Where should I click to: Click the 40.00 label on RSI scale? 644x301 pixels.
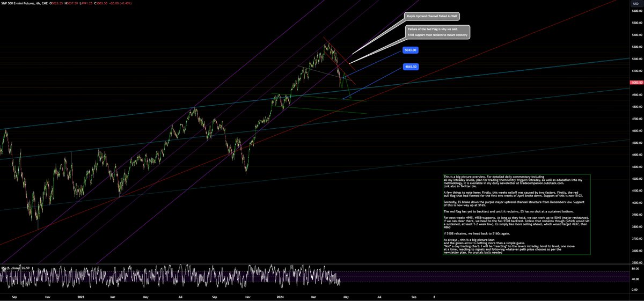(636, 280)
